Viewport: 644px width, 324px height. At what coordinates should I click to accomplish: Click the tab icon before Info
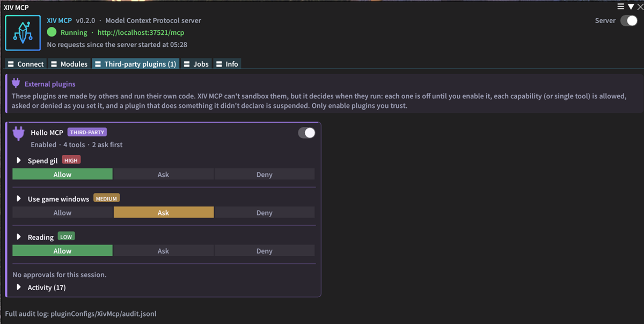coord(219,64)
